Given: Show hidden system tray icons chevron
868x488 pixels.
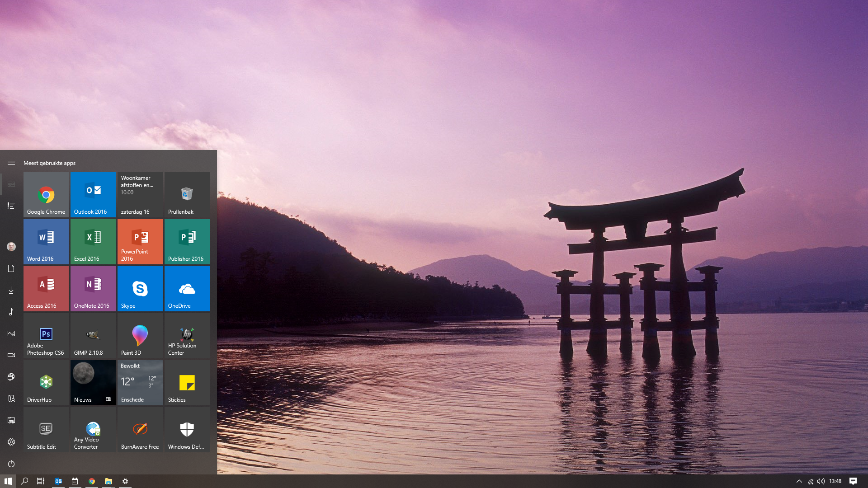Looking at the screenshot, I should click(x=799, y=481).
